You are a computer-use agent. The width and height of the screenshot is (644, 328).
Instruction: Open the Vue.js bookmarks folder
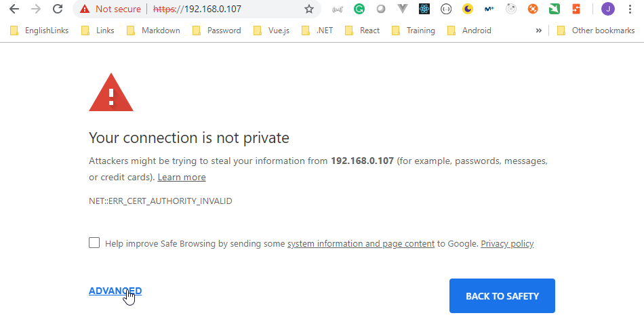[x=271, y=30]
